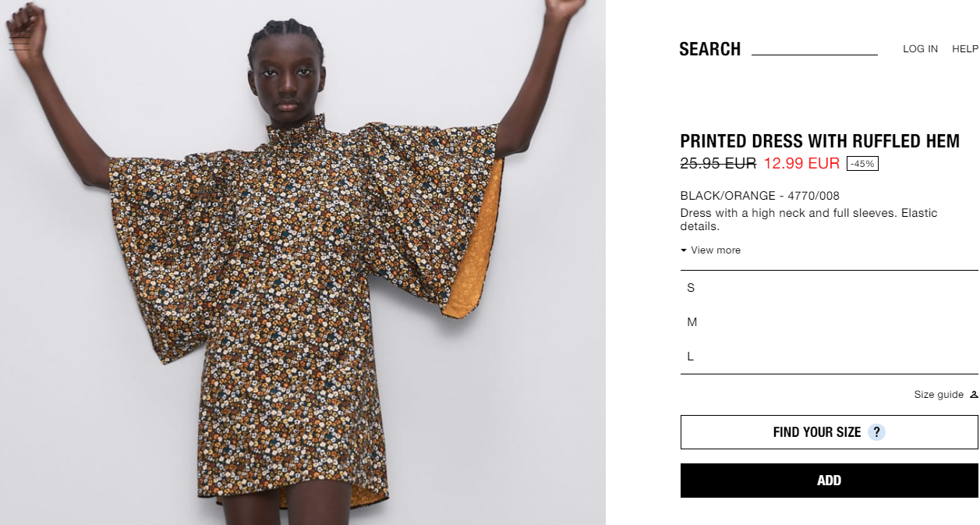Open the Size guide link
This screenshot has height=525, width=980.
(x=939, y=395)
